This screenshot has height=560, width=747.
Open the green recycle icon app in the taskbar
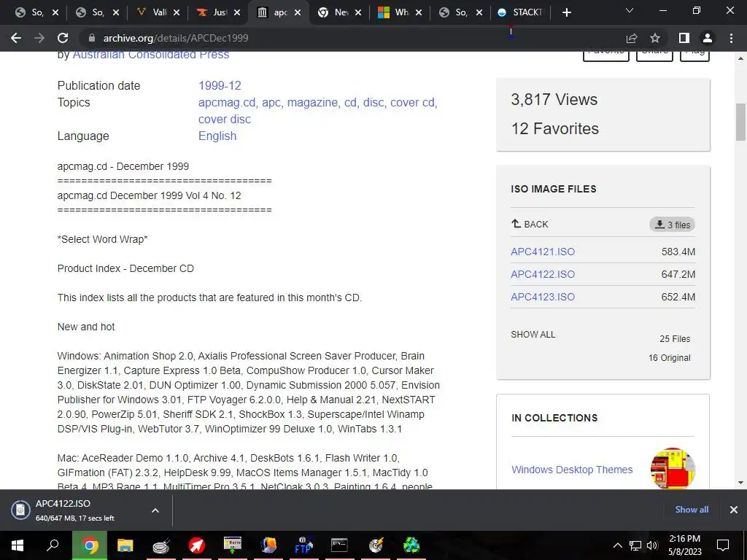coord(411,545)
